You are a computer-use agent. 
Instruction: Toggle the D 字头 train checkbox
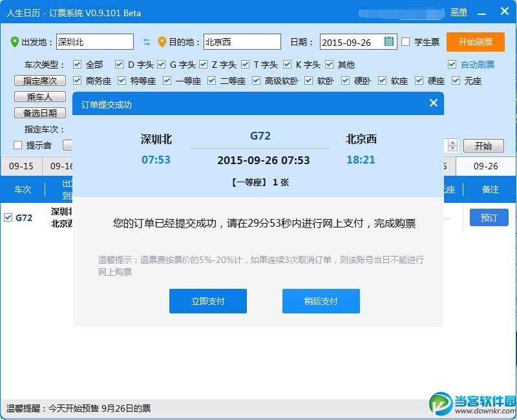[x=119, y=64]
